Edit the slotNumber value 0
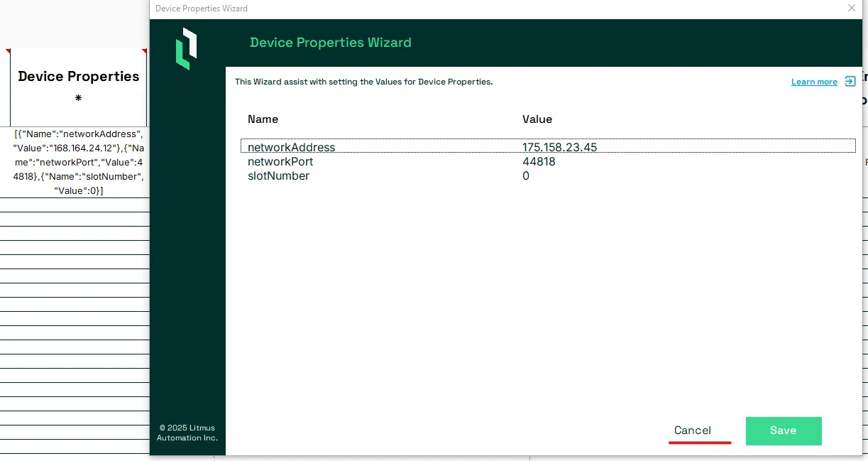 click(526, 175)
